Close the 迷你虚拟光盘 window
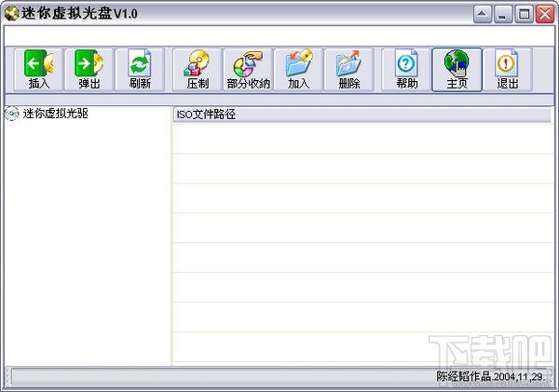Screen dimensions: 559x392 545,14
